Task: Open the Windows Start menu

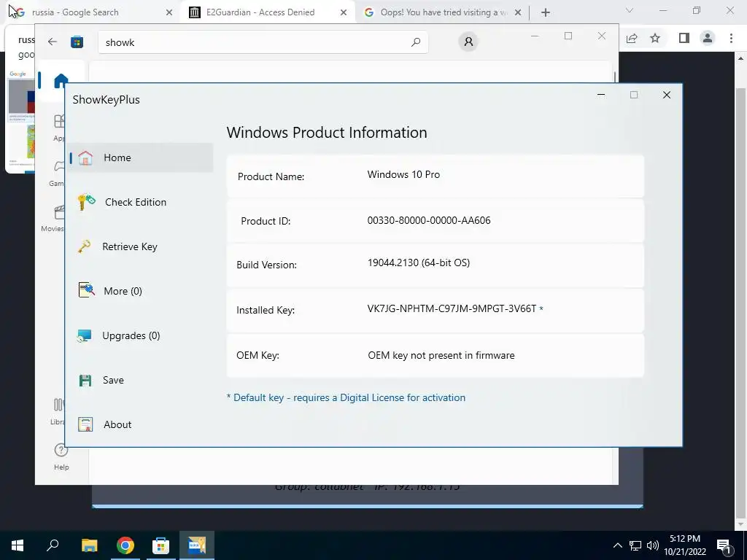Action: [x=18, y=545]
